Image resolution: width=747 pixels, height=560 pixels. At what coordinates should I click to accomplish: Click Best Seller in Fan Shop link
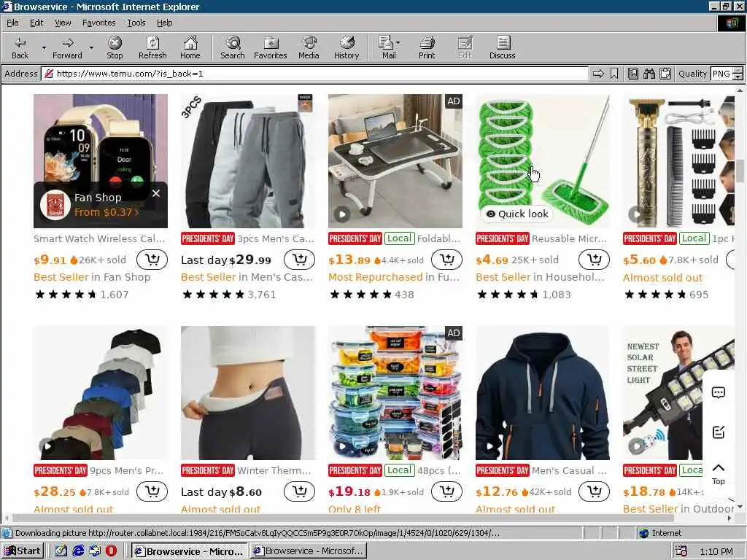coord(92,277)
